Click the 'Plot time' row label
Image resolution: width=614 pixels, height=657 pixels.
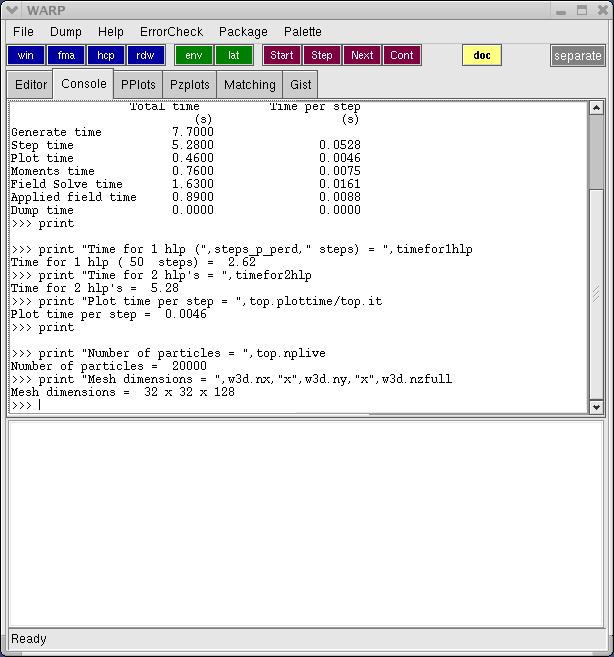pyautogui.click(x=42, y=158)
